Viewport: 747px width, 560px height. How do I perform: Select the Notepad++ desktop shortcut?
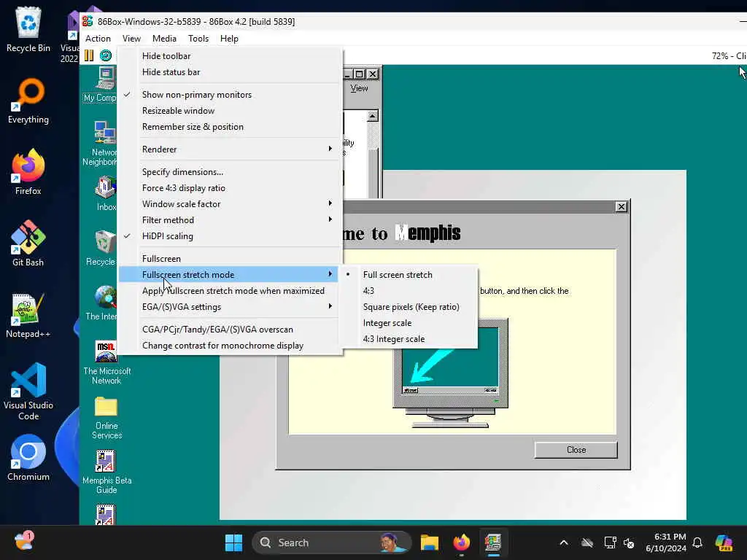28,315
